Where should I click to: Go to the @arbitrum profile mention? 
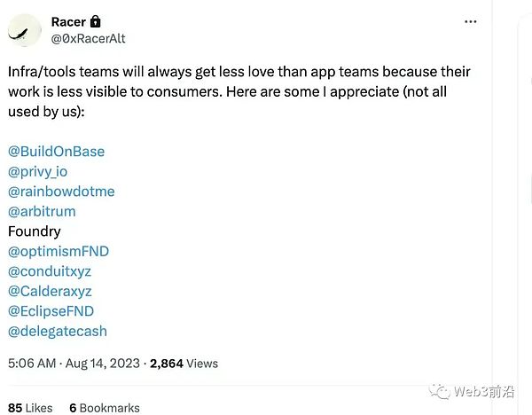click(x=42, y=211)
